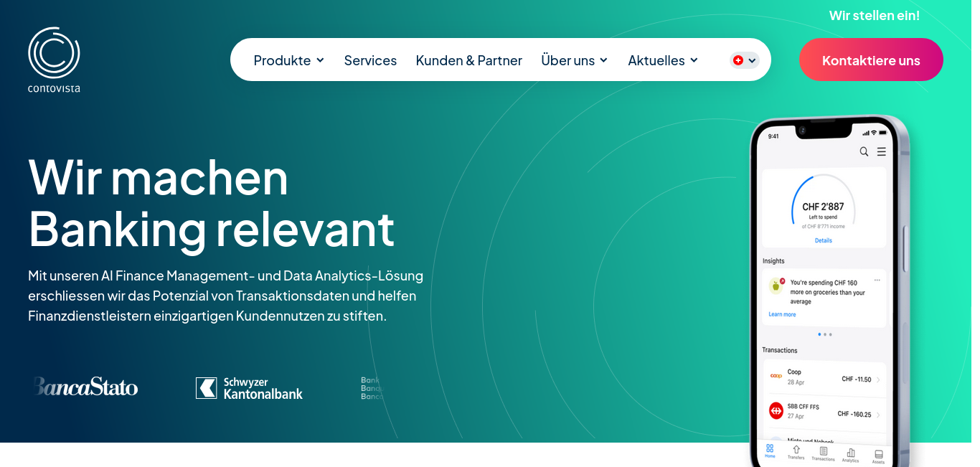Click the SBB CFF FFS red logo

point(776,410)
